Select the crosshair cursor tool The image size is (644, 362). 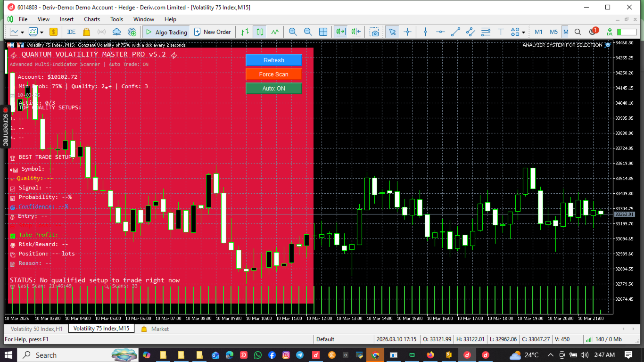(408, 32)
